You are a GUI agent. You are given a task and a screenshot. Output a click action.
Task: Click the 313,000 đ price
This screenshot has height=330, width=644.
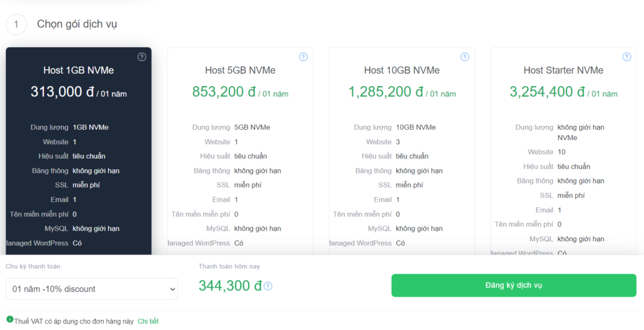click(x=62, y=91)
